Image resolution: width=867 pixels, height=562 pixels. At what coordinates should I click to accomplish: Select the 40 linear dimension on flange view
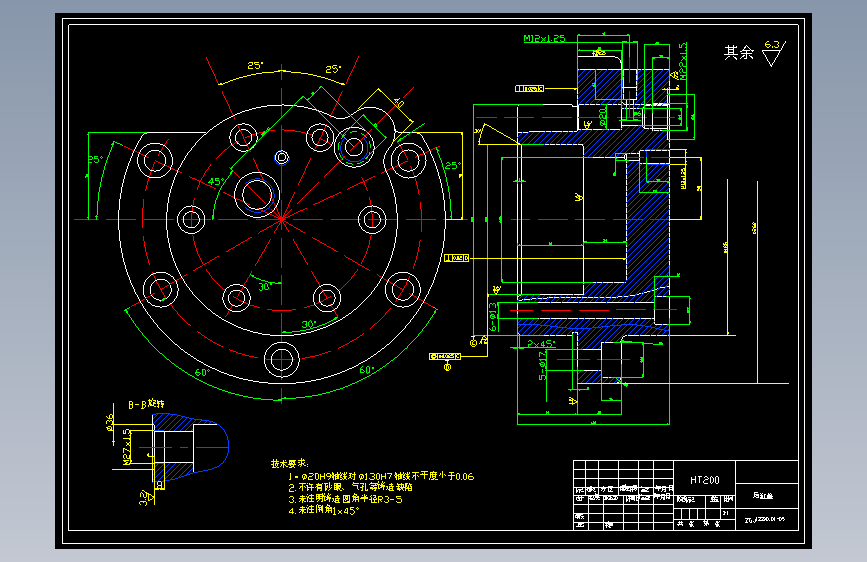[399, 103]
